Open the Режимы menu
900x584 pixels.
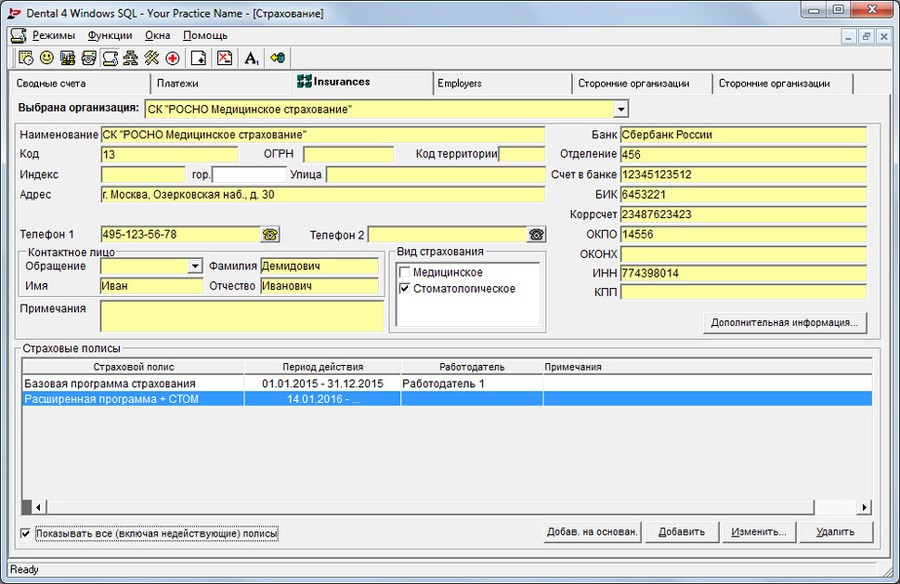pyautogui.click(x=53, y=36)
